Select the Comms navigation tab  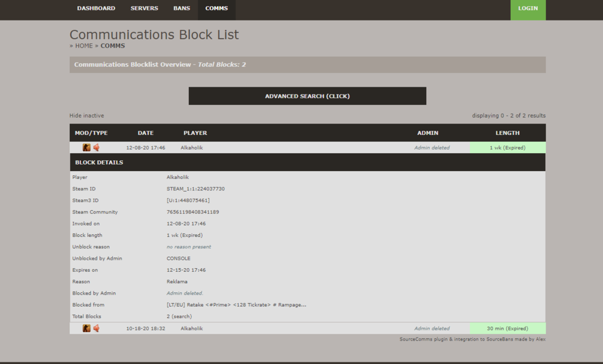pyautogui.click(x=216, y=8)
